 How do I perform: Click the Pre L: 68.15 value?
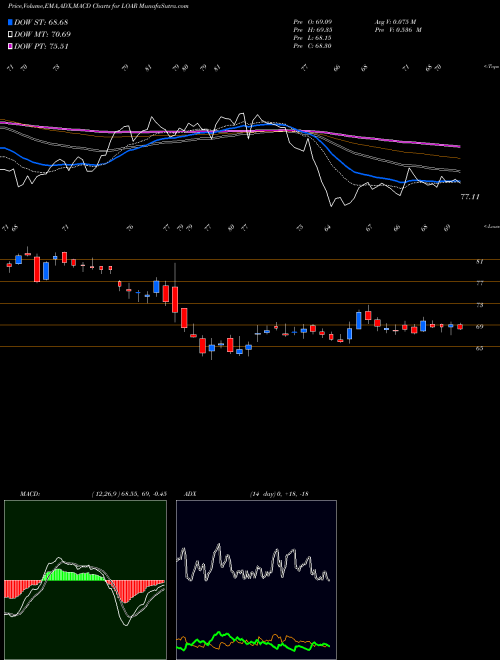coord(313,38)
